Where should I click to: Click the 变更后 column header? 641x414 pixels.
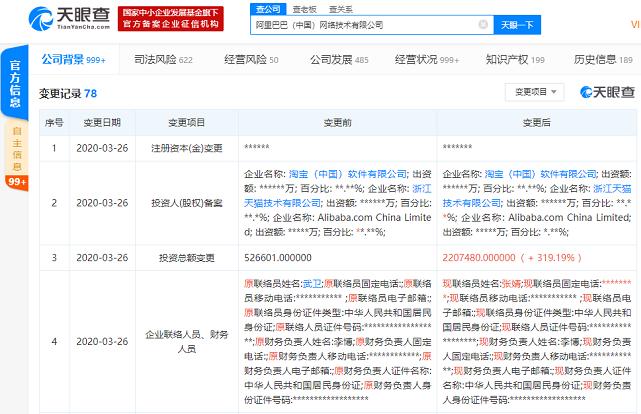click(x=536, y=122)
